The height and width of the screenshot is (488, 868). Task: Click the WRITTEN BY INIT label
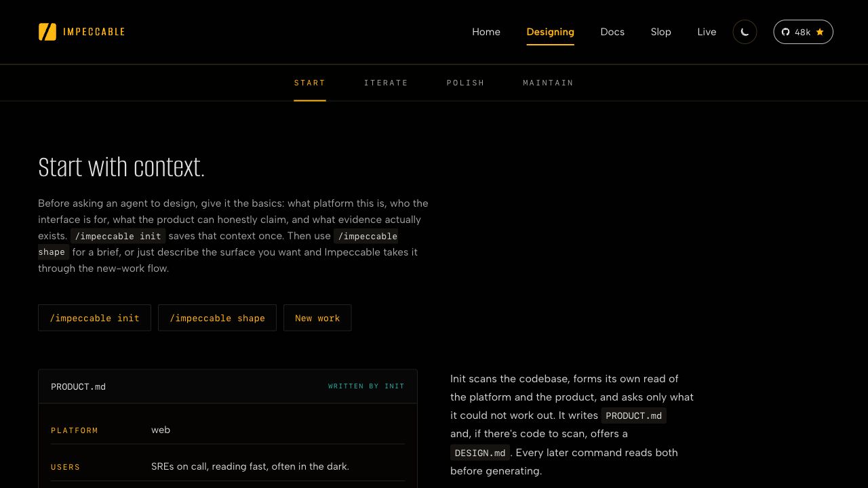(x=366, y=386)
